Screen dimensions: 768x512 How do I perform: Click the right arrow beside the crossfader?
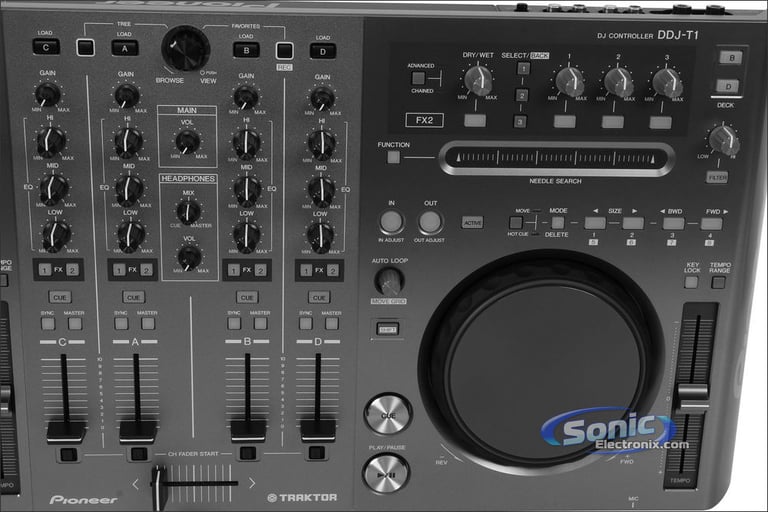pyautogui.click(x=252, y=484)
